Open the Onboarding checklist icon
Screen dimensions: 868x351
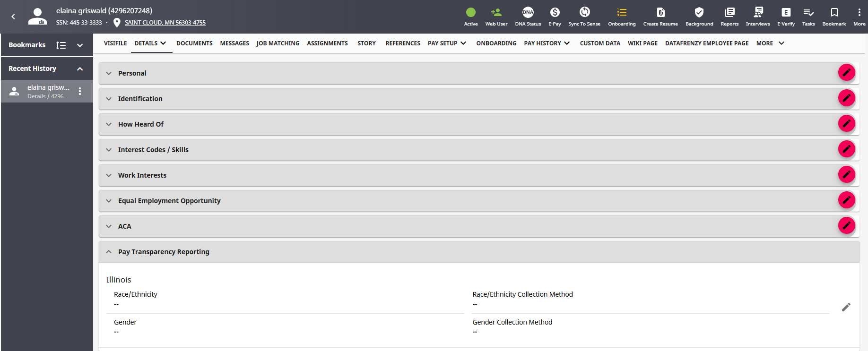click(x=622, y=12)
